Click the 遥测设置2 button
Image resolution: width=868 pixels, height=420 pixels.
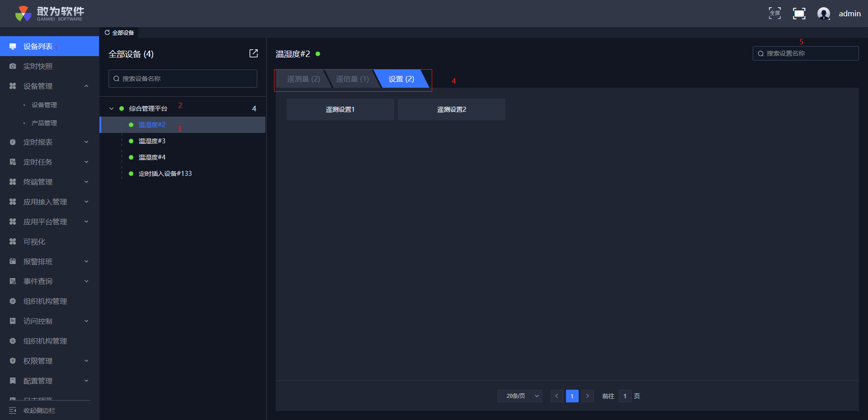point(452,109)
